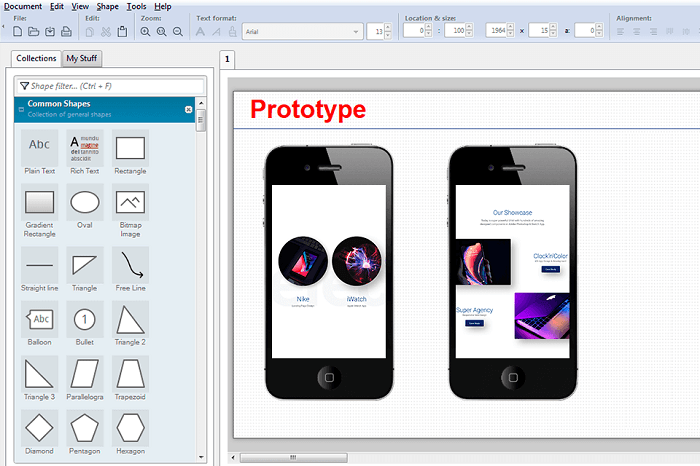Click the Zoom out magnifier icon
This screenshot has height=466, width=700.
click(x=178, y=32)
